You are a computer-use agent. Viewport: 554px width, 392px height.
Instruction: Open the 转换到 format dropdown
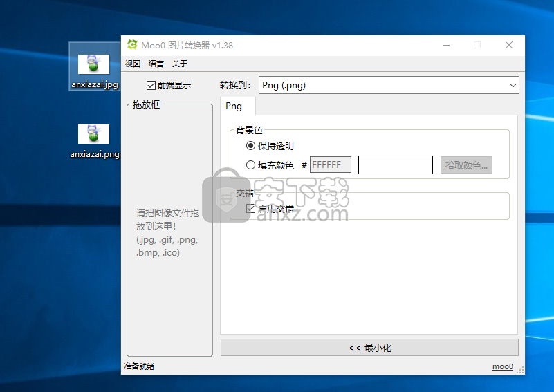(389, 85)
